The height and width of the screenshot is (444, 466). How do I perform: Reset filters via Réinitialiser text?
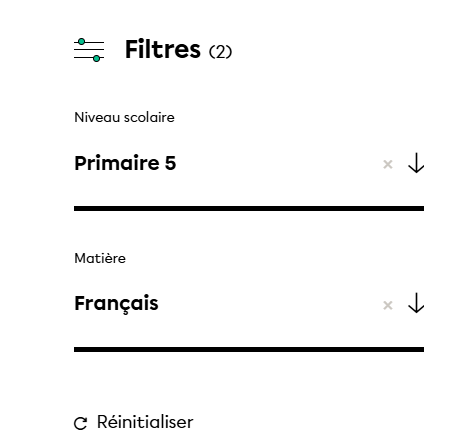coord(145,422)
